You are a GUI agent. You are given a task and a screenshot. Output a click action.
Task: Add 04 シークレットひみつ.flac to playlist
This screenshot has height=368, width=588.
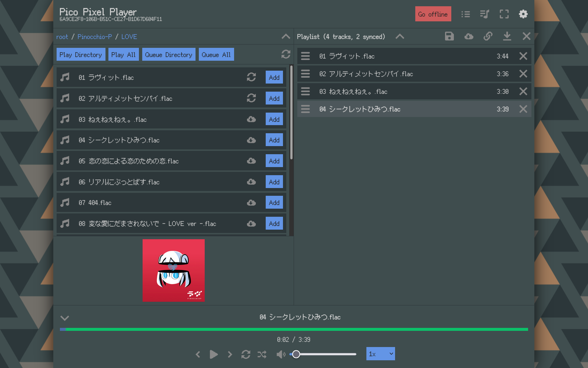pyautogui.click(x=274, y=140)
